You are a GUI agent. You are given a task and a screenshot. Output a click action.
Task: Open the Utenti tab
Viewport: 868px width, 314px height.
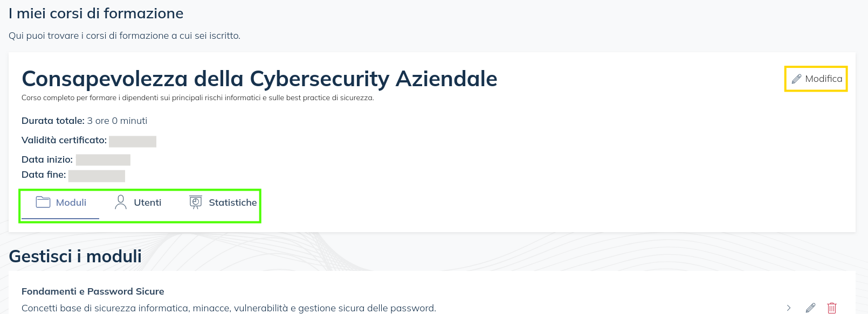147,203
